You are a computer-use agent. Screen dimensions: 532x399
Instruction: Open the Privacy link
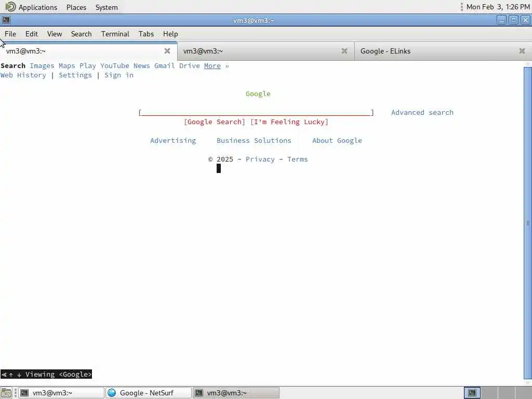tap(260, 159)
